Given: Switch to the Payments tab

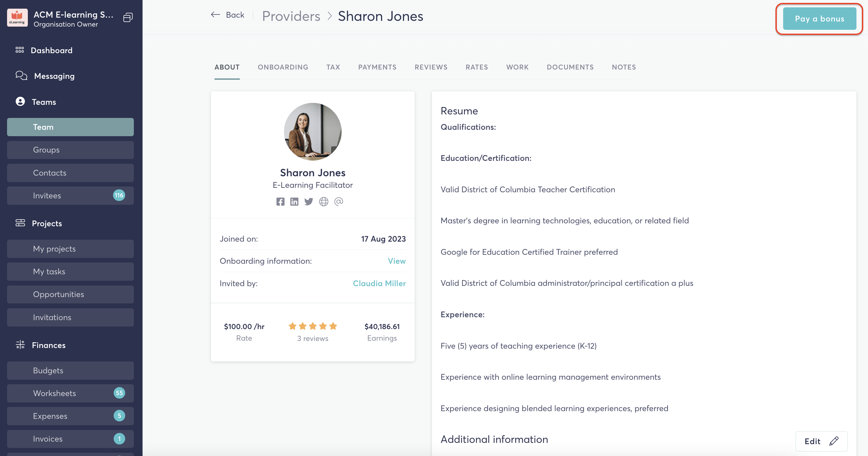Looking at the screenshot, I should [x=377, y=67].
